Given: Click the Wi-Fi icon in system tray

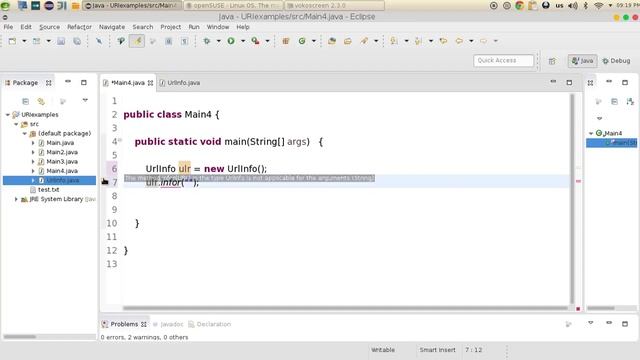Looking at the screenshot, I should click(x=599, y=6).
